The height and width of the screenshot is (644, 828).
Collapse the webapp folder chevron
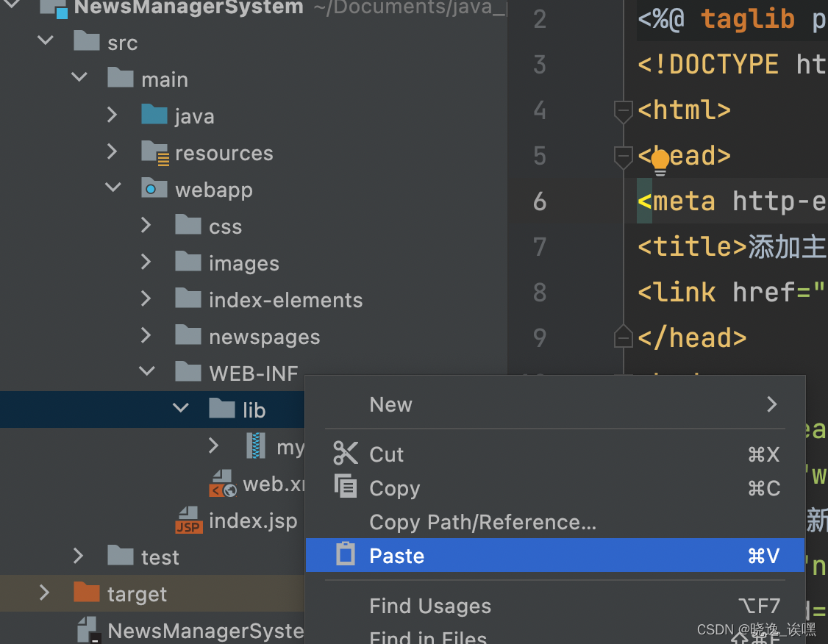tap(113, 187)
